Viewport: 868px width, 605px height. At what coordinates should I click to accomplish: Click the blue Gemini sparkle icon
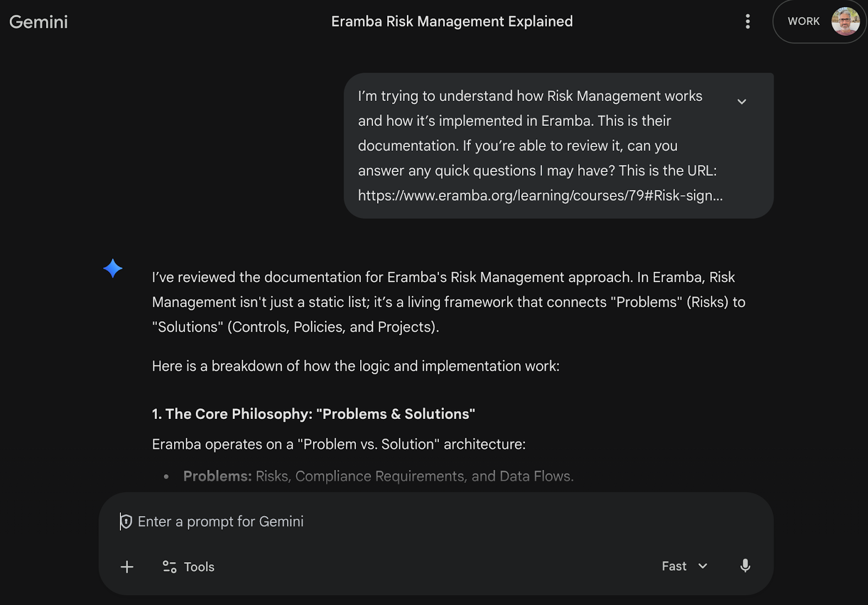(113, 268)
